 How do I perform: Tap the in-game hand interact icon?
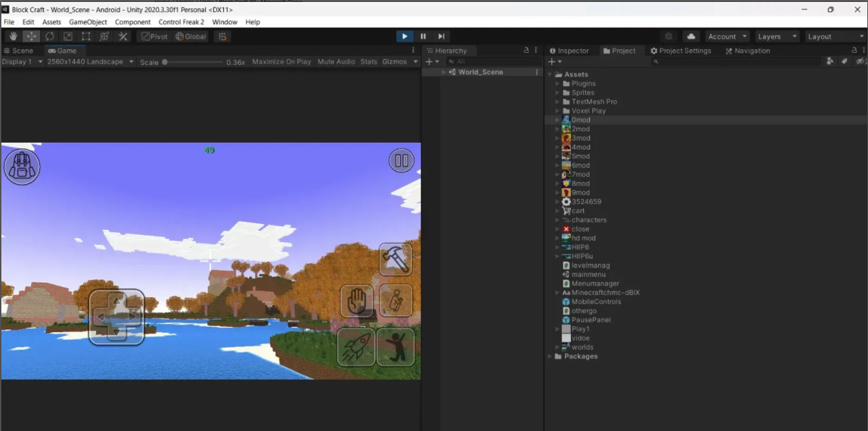(x=357, y=301)
